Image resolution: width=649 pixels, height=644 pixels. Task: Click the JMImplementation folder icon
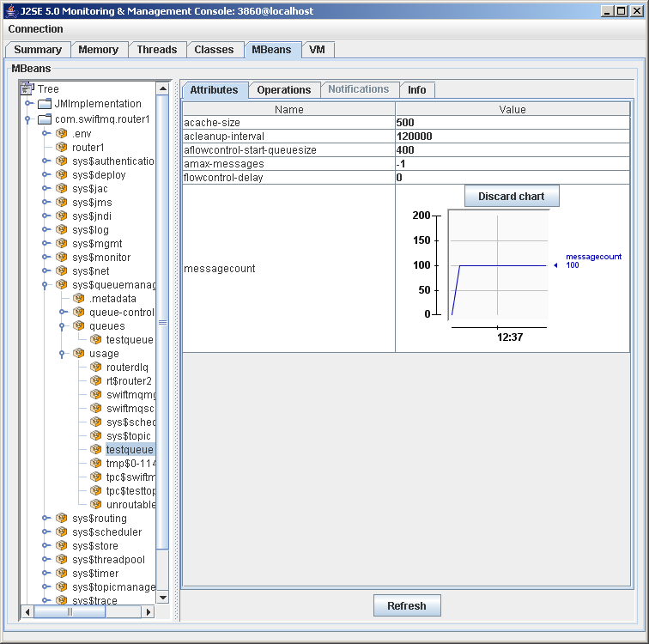point(45,104)
